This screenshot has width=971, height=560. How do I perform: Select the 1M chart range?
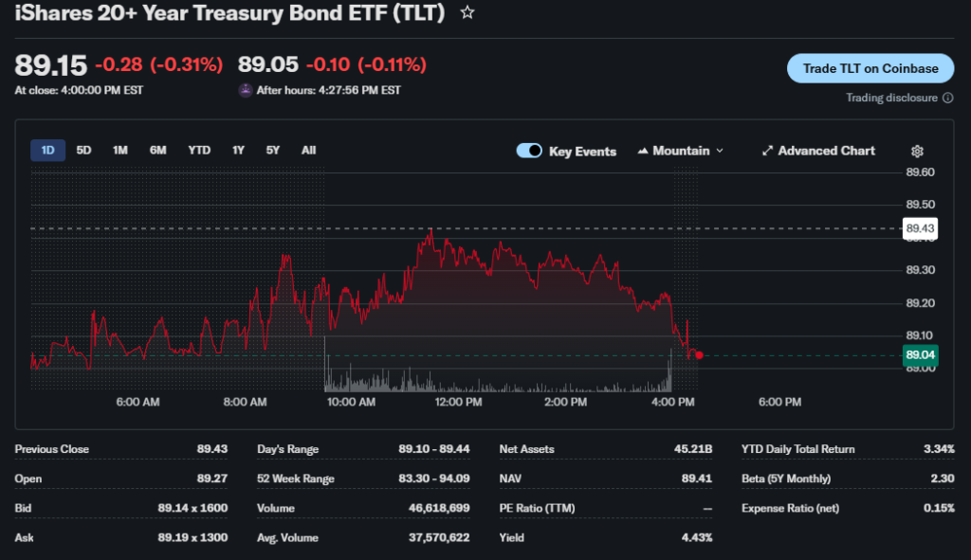[x=120, y=151]
